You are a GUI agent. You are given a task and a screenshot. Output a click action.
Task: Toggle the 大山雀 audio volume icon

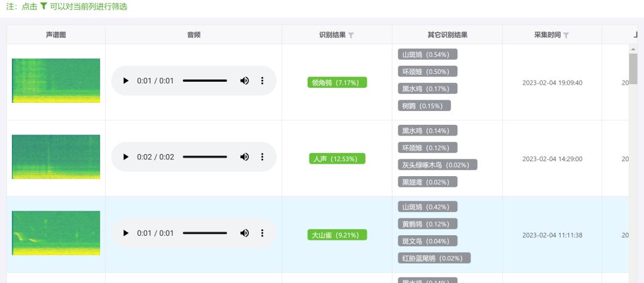pyautogui.click(x=244, y=233)
